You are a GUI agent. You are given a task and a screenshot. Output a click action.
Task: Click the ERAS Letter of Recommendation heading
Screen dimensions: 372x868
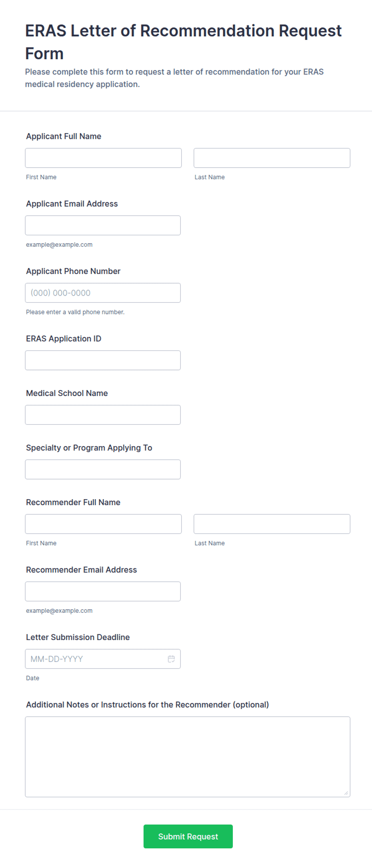point(183,42)
